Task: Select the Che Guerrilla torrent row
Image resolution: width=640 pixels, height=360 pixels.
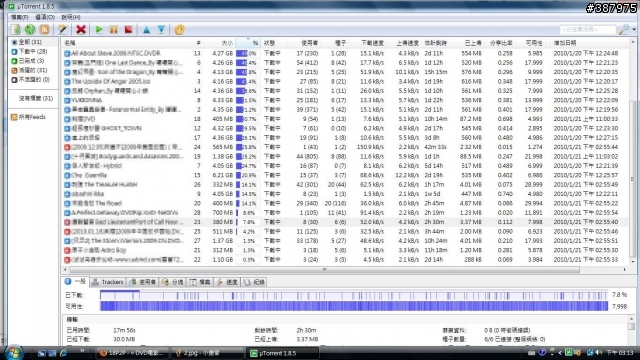Action: coord(344,176)
